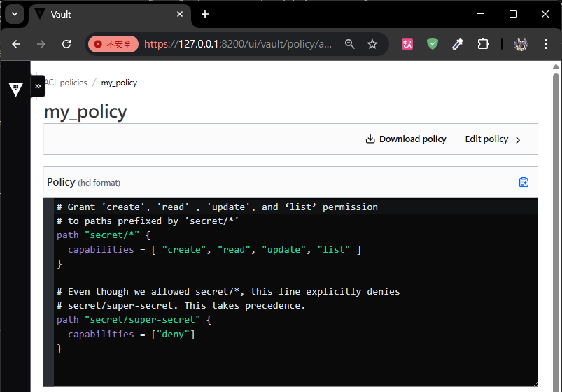Open the green shield extension icon
This screenshot has width=562, height=392.
(433, 44)
